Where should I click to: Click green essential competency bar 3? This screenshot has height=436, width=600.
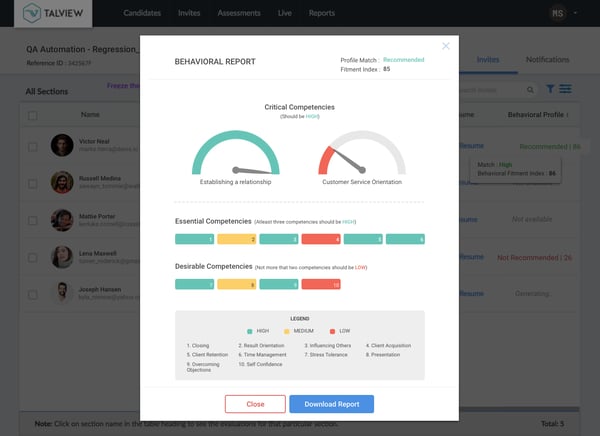click(x=279, y=239)
